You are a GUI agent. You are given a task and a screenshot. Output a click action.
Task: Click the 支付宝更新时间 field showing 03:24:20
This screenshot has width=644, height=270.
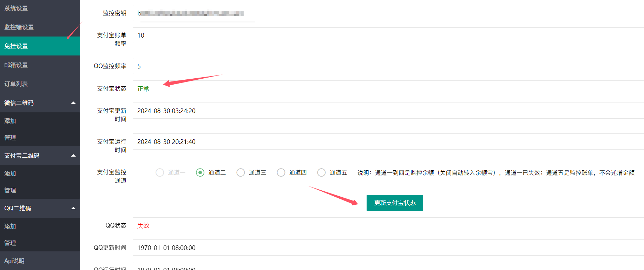pos(388,111)
